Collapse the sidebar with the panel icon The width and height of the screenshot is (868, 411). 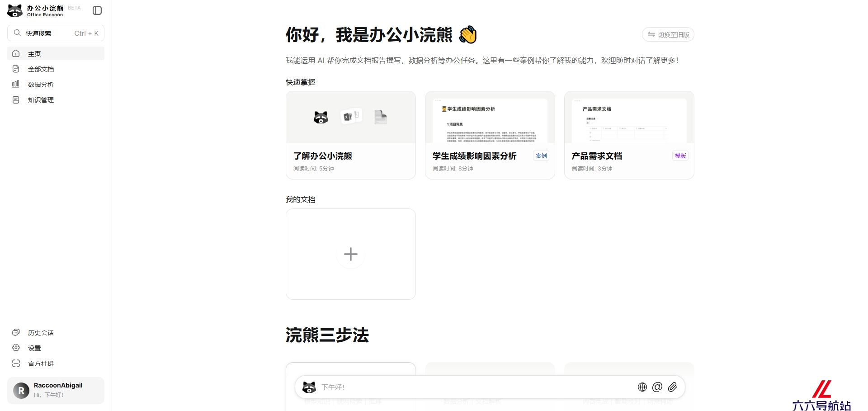pos(97,10)
